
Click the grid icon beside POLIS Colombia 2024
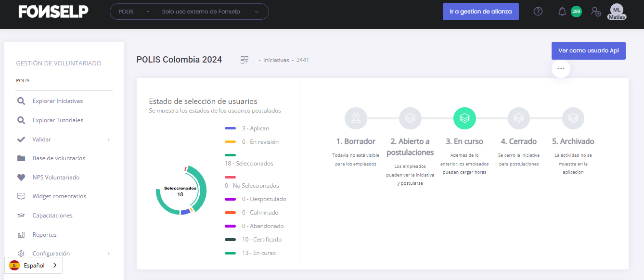click(x=244, y=60)
